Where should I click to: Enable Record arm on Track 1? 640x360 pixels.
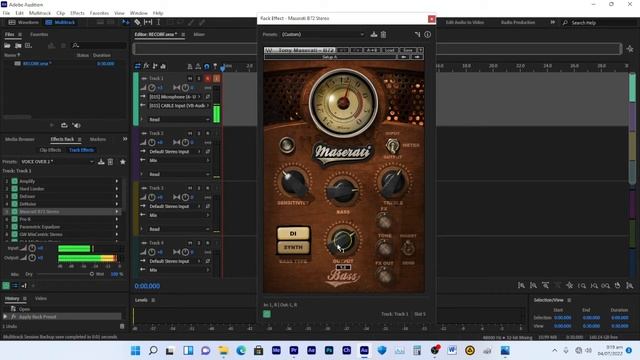tap(207, 78)
